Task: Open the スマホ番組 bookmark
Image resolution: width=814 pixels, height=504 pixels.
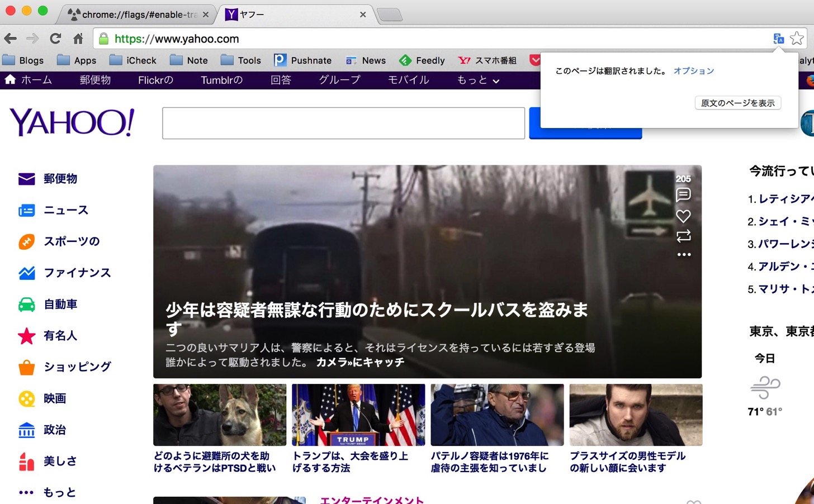Action: 488,60
